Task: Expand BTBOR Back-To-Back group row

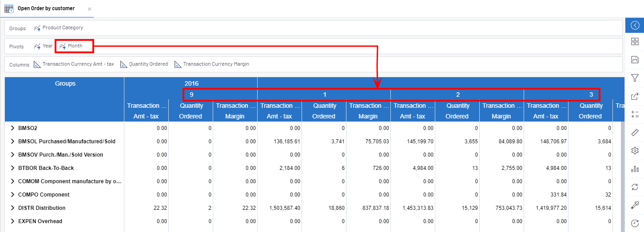Action: tap(12, 168)
